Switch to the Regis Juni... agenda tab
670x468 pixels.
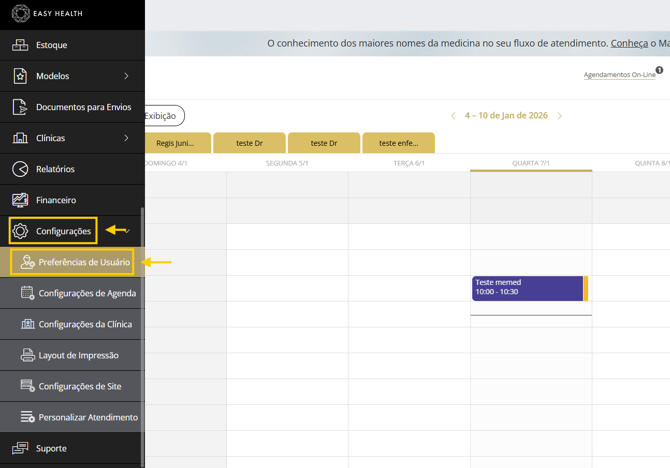pyautogui.click(x=175, y=143)
